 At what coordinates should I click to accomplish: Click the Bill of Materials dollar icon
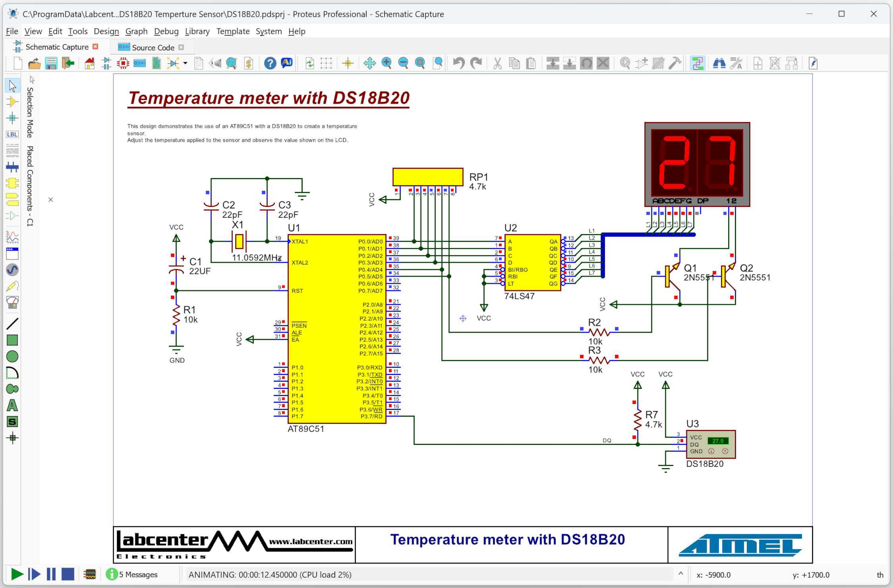coord(249,63)
